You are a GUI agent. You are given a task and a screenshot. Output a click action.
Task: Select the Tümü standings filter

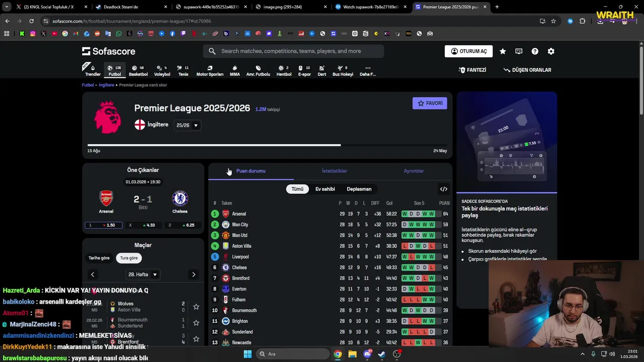pos(297,189)
